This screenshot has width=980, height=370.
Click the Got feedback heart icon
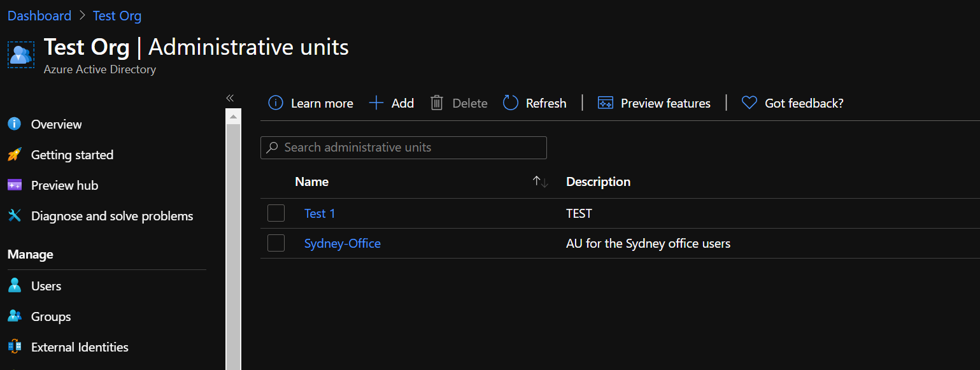tap(749, 103)
